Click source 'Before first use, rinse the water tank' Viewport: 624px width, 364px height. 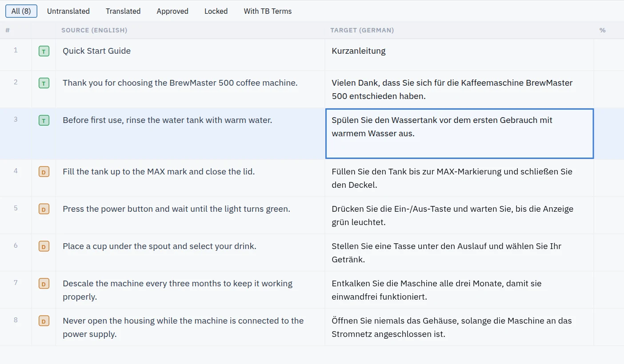(x=167, y=120)
